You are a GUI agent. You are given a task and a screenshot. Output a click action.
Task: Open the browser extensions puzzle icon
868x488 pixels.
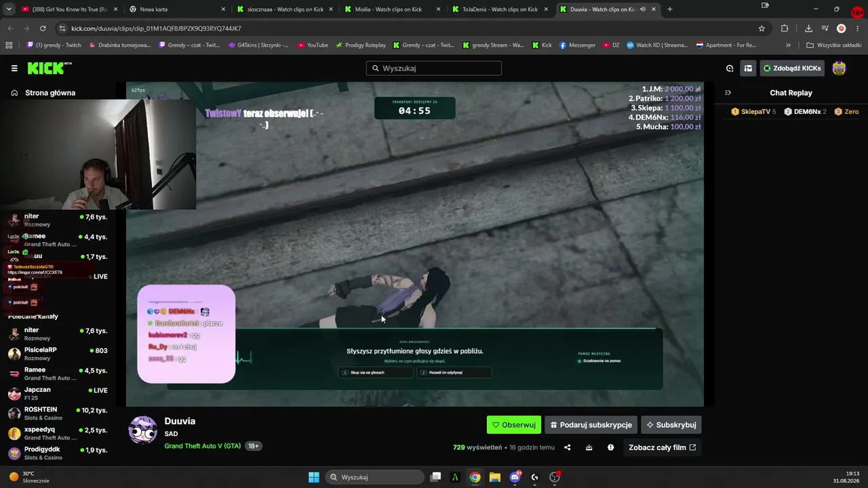click(785, 28)
